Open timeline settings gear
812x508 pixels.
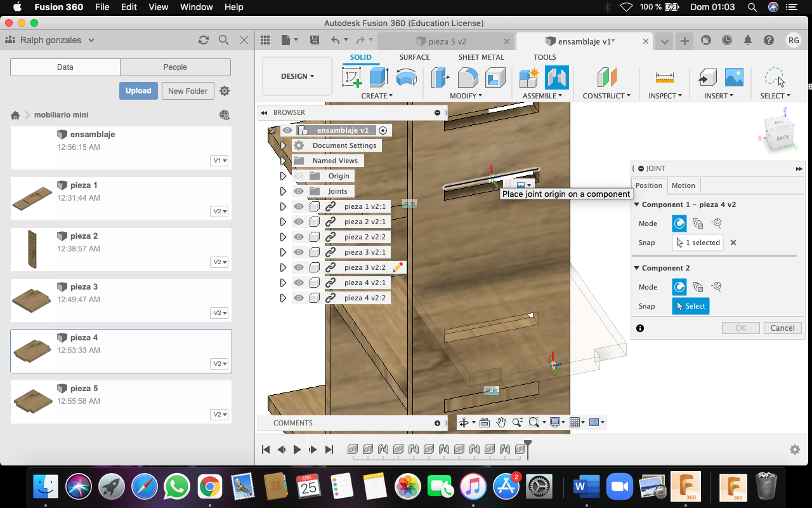coord(795,450)
